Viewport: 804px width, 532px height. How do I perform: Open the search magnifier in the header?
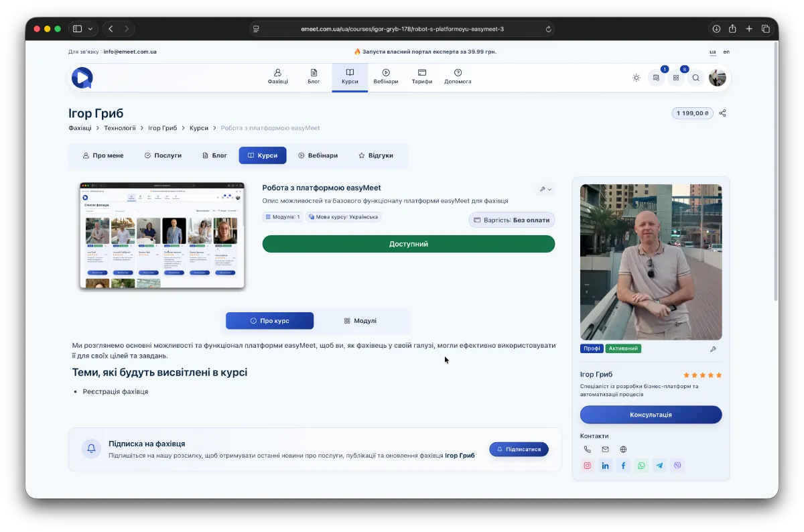[x=695, y=78]
